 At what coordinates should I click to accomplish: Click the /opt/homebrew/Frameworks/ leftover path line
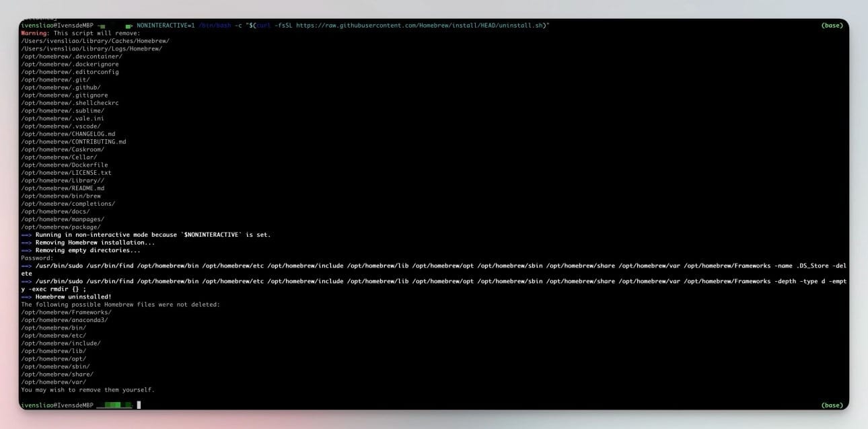coord(66,312)
